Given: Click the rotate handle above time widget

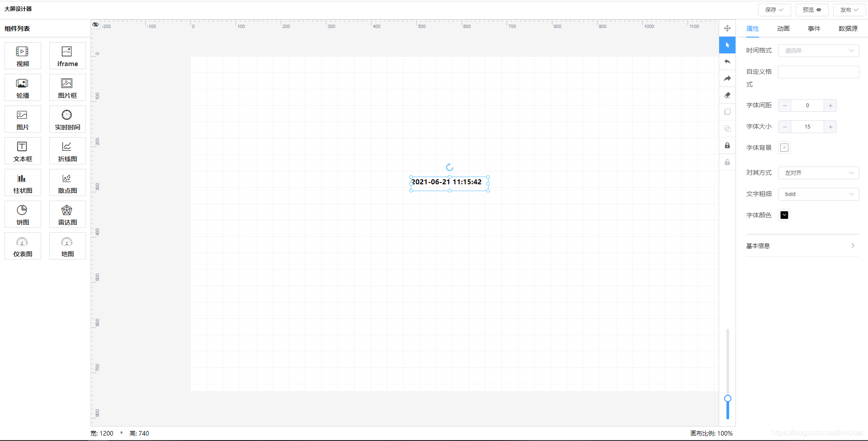Looking at the screenshot, I should coord(450,167).
